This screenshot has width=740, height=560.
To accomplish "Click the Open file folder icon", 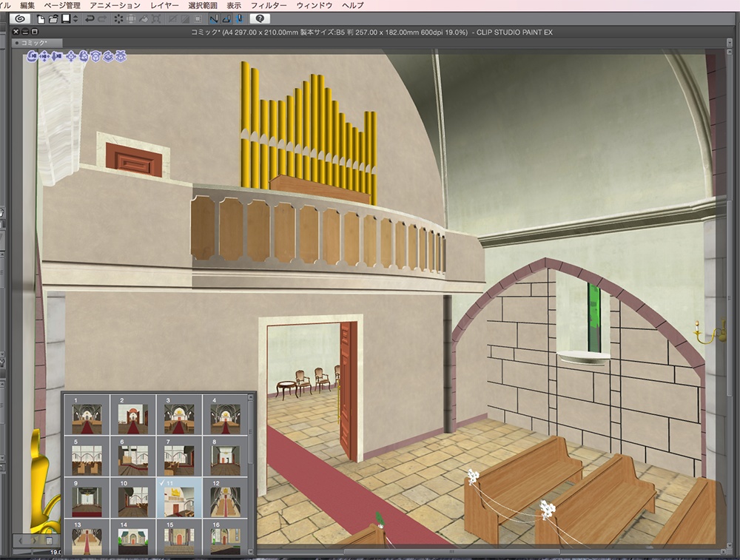I will point(53,18).
